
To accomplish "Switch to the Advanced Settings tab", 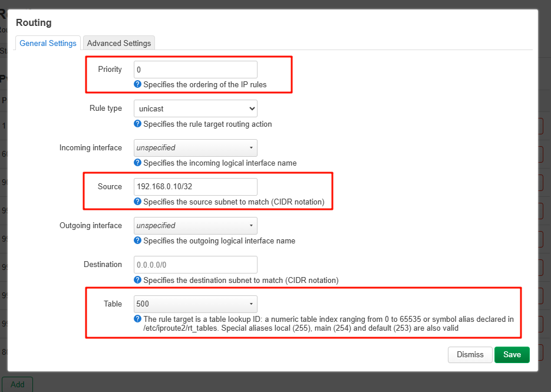I will (119, 43).
